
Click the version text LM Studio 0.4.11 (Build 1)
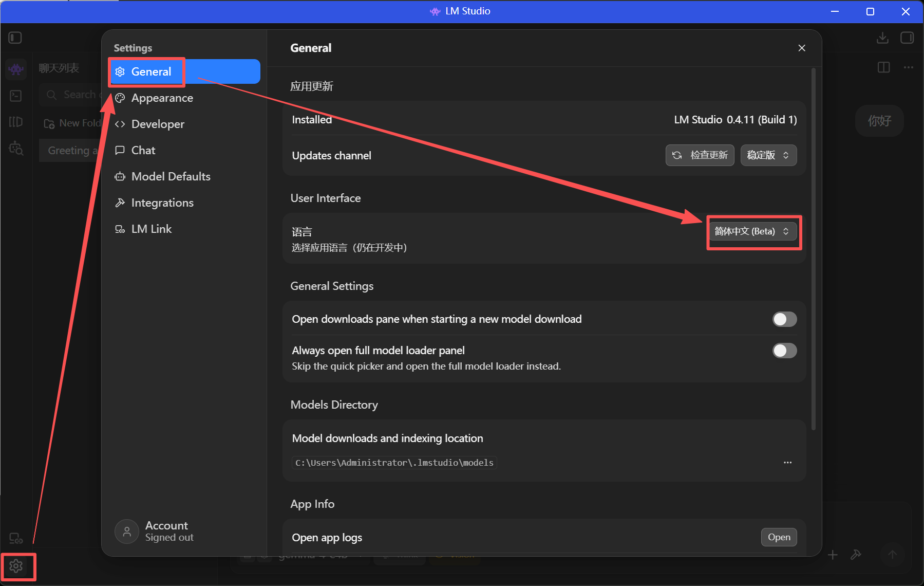click(x=736, y=120)
